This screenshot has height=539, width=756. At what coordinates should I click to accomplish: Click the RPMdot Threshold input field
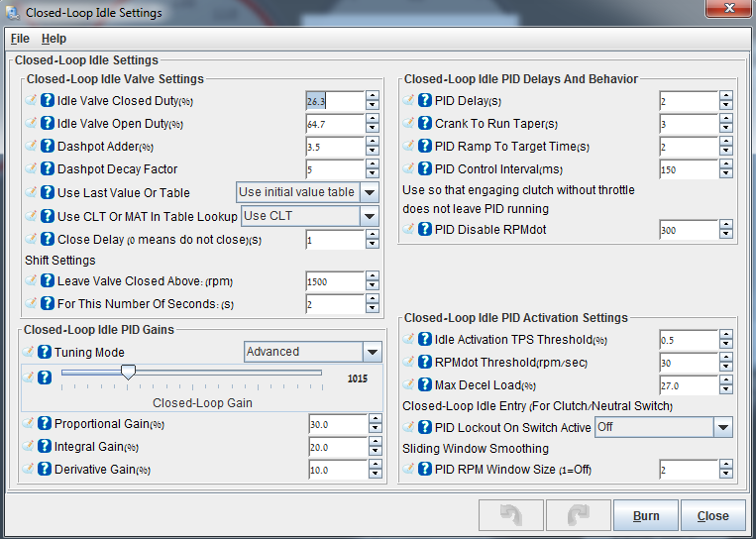(689, 363)
